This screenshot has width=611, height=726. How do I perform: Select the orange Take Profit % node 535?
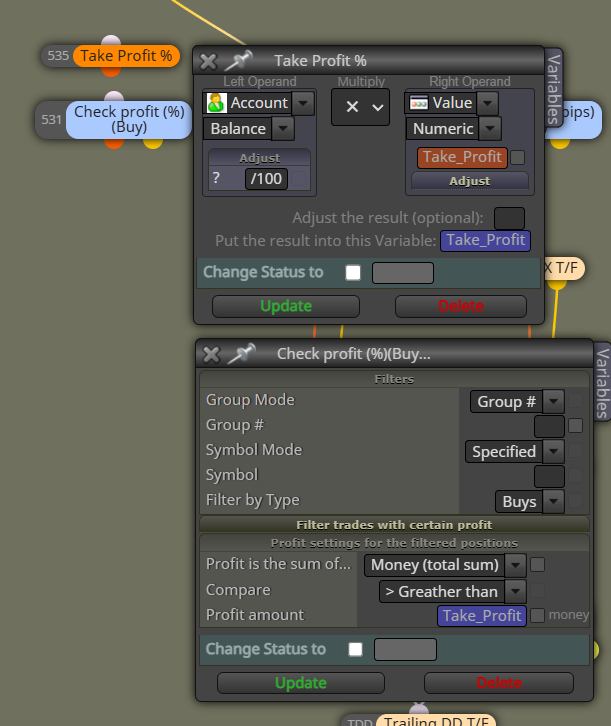tap(126, 56)
